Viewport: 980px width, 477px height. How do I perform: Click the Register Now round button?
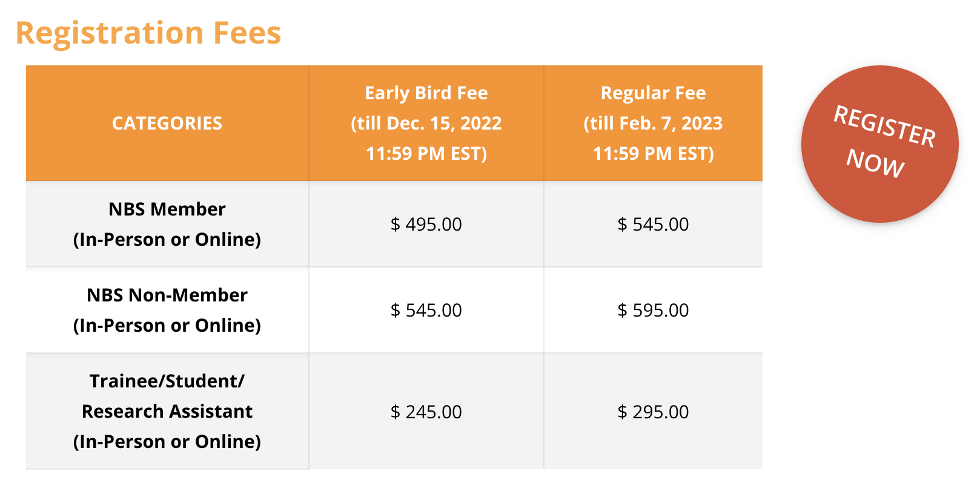tap(879, 144)
